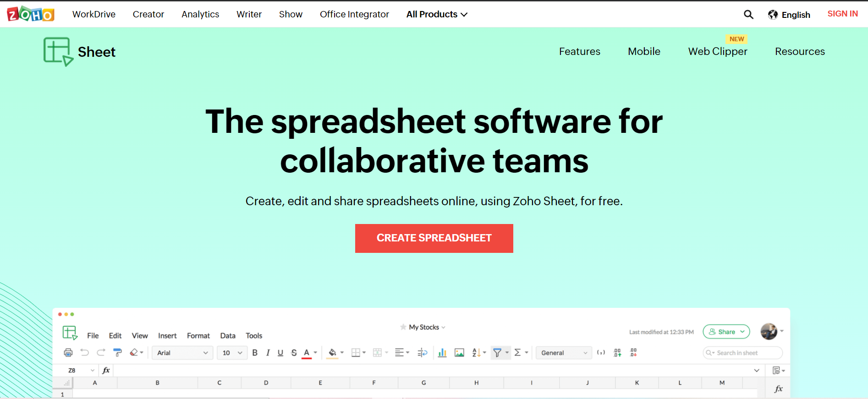Screen dimensions: 868x399
Task: Click the A-Z sort icon
Action: pyautogui.click(x=476, y=353)
